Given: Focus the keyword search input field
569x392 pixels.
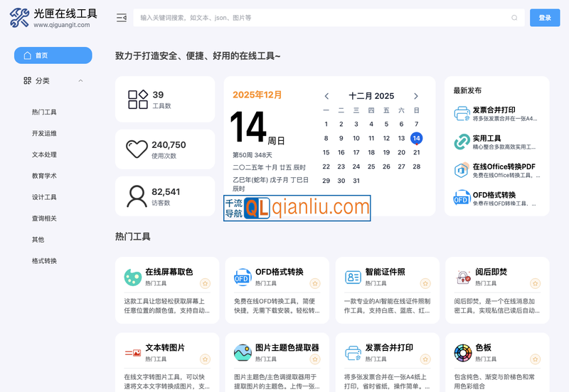Looking at the screenshot, I should pos(329,18).
